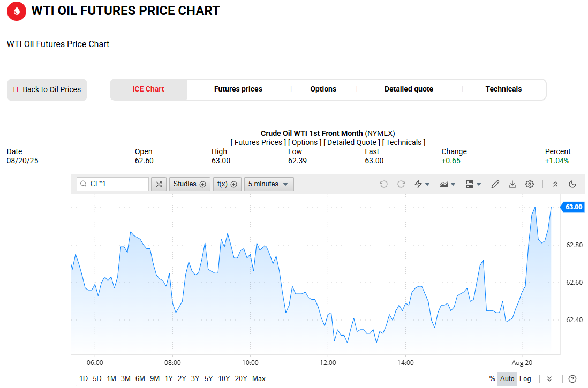Image resolution: width=588 pixels, height=388 pixels.
Task: Set chart range to 1D
Action: click(x=84, y=378)
